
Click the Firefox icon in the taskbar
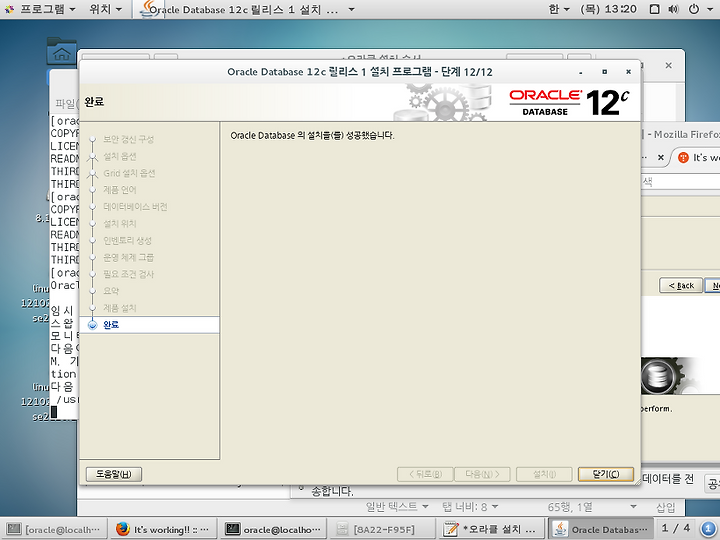click(x=123, y=529)
